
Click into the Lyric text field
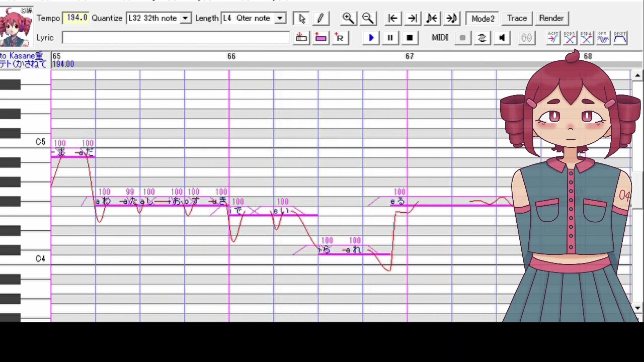pyautogui.click(x=176, y=38)
